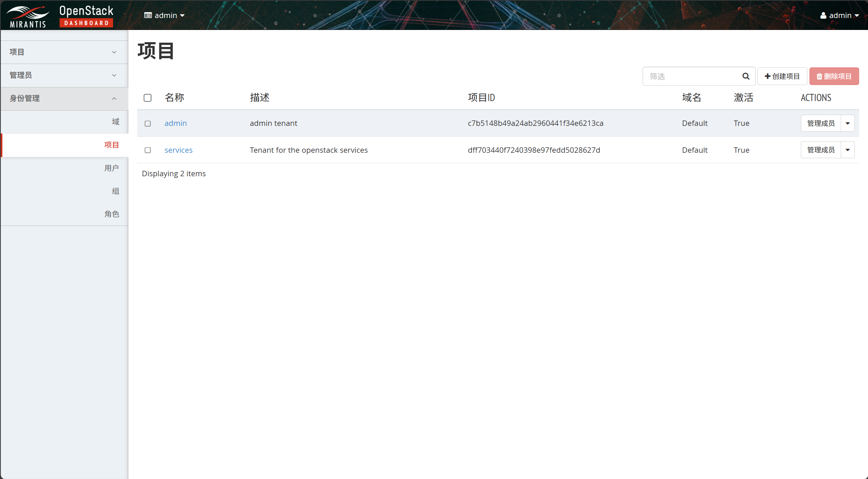The image size is (868, 479).
Task: Open the 用户 menu item
Action: [111, 168]
